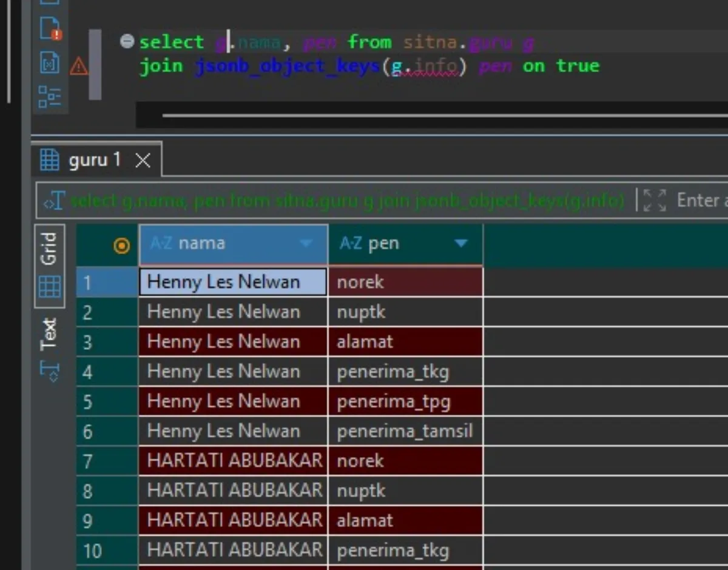
Task: Click HARTATI ABUBAKAR cell in row 9
Action: (234, 520)
